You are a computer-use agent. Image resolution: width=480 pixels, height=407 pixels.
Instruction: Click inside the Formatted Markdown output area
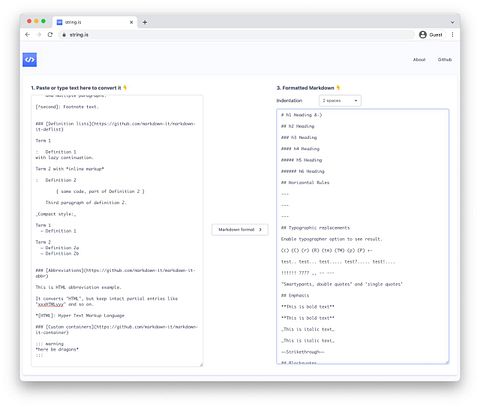pos(363,236)
